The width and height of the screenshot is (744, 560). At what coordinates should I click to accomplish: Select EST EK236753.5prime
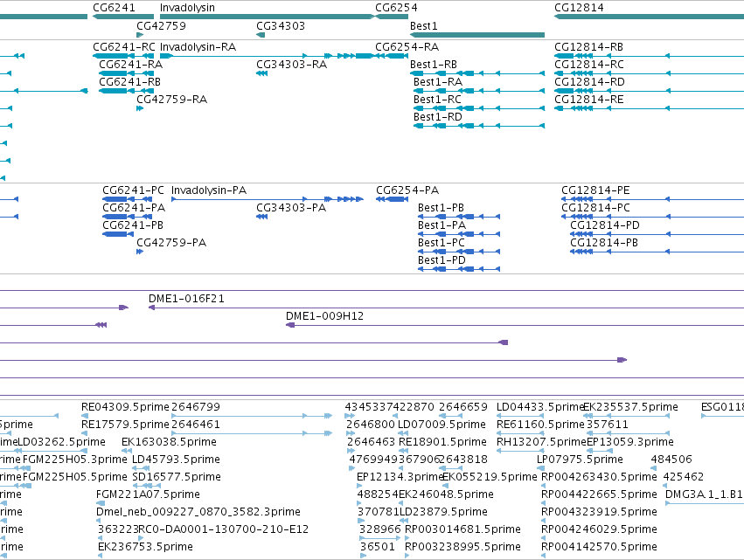145,547
